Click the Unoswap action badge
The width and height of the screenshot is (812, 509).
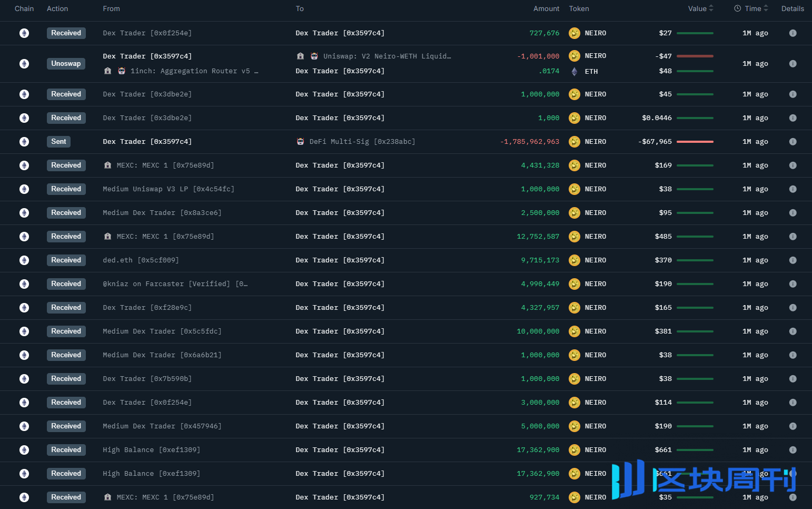tap(66, 64)
